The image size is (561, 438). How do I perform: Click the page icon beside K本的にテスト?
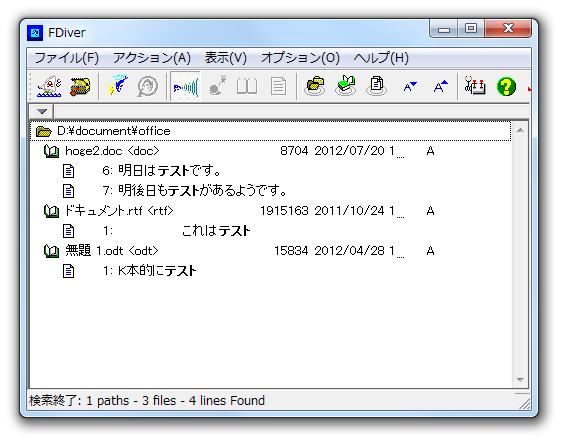pyautogui.click(x=68, y=271)
